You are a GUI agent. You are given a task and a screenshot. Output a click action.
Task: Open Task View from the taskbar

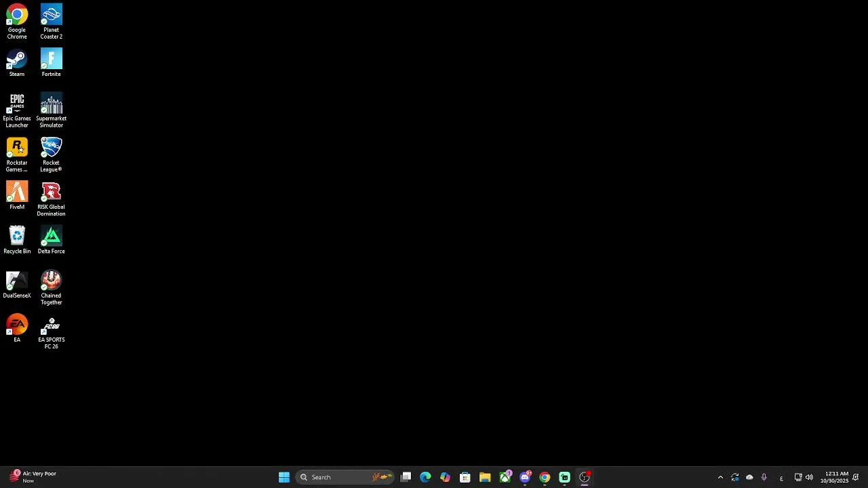click(x=406, y=477)
